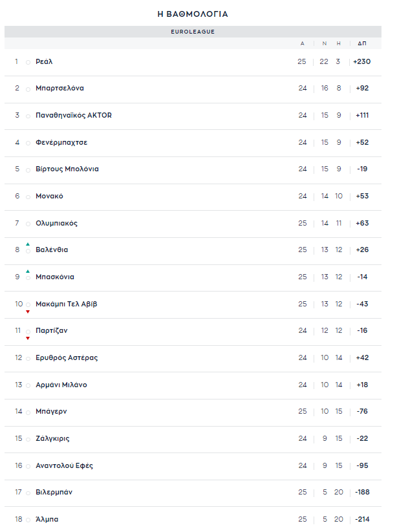Click the Ζάλγκιρις team name
Screen dimensions: 408x532
click(x=52, y=438)
